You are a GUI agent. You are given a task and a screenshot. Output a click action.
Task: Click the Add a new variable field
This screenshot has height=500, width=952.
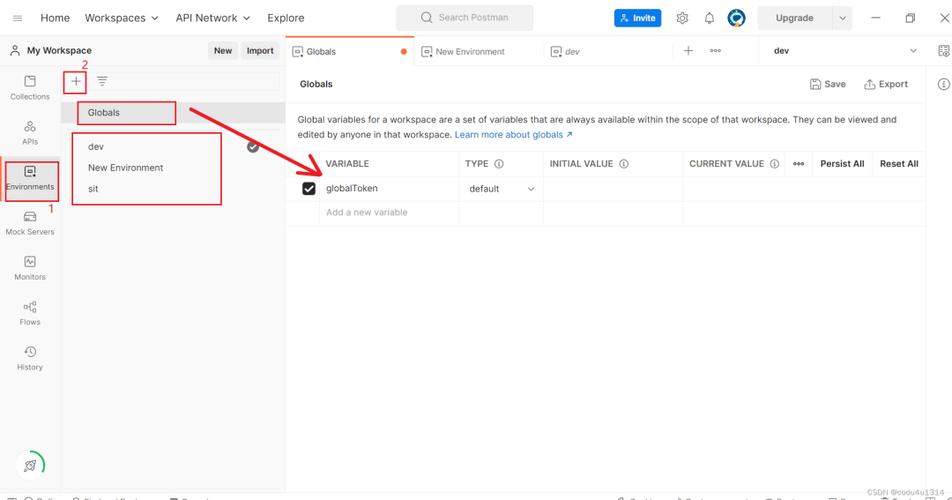point(389,212)
